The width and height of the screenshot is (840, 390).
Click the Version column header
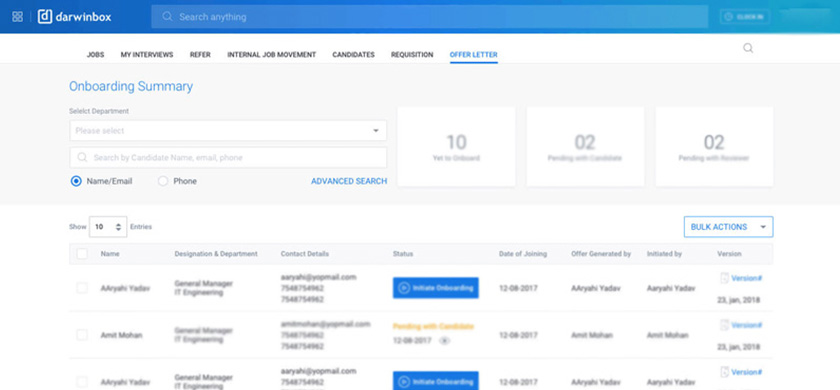pos(729,254)
